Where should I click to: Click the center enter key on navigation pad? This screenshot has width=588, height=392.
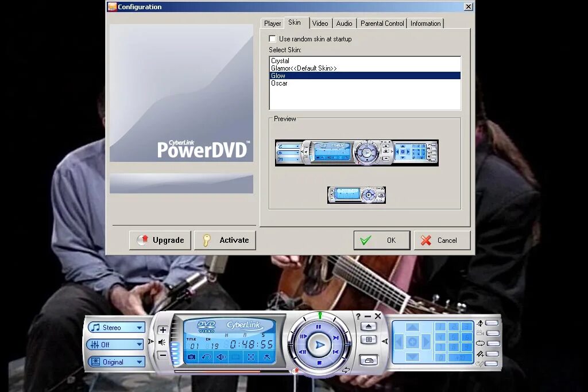(412, 342)
